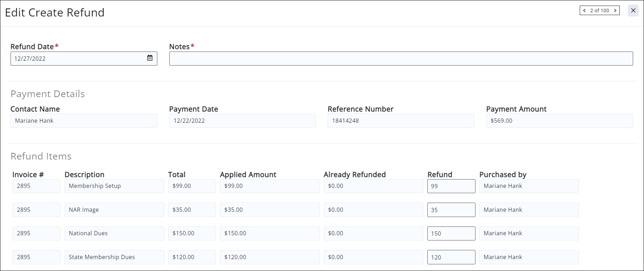Viewport: 644px width, 271px height.
Task: Edit refund amount for State Membership Dues
Action: [451, 257]
